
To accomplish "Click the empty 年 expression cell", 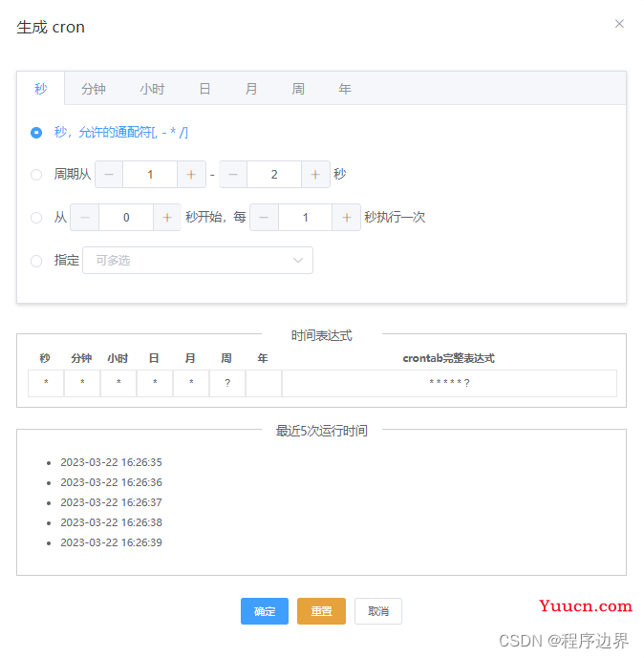I will [264, 383].
